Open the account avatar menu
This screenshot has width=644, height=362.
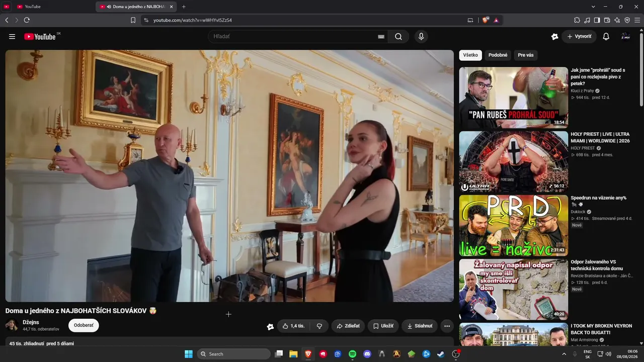pyautogui.click(x=626, y=36)
